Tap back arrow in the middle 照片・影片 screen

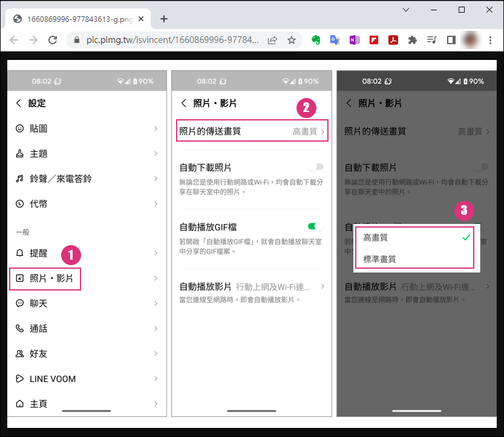(x=183, y=103)
